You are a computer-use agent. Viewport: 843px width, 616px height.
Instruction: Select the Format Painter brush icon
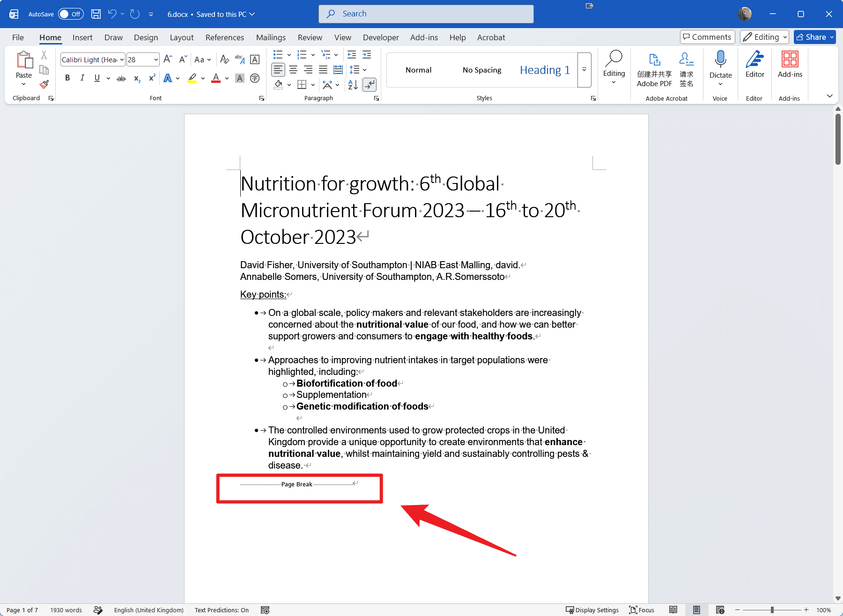(44, 85)
